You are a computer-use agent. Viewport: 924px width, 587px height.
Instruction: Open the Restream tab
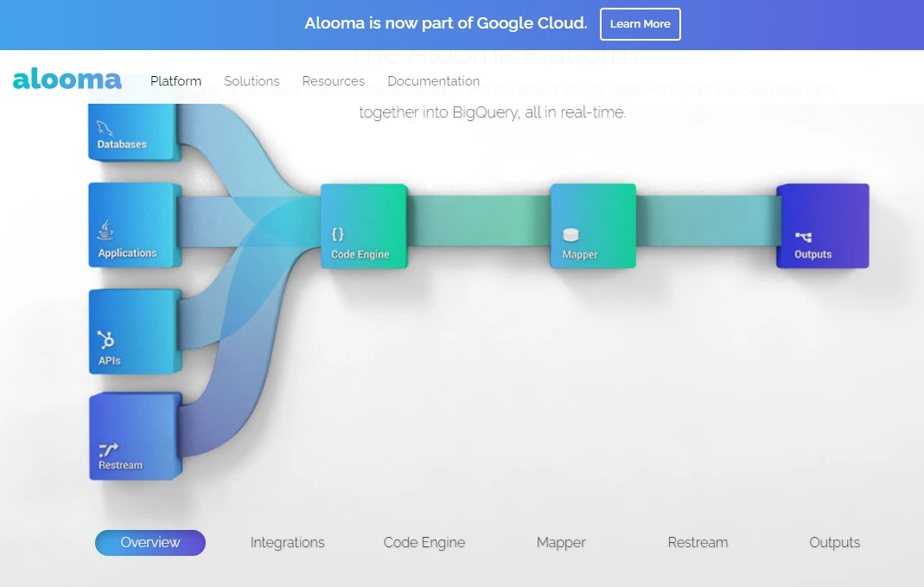click(x=698, y=543)
